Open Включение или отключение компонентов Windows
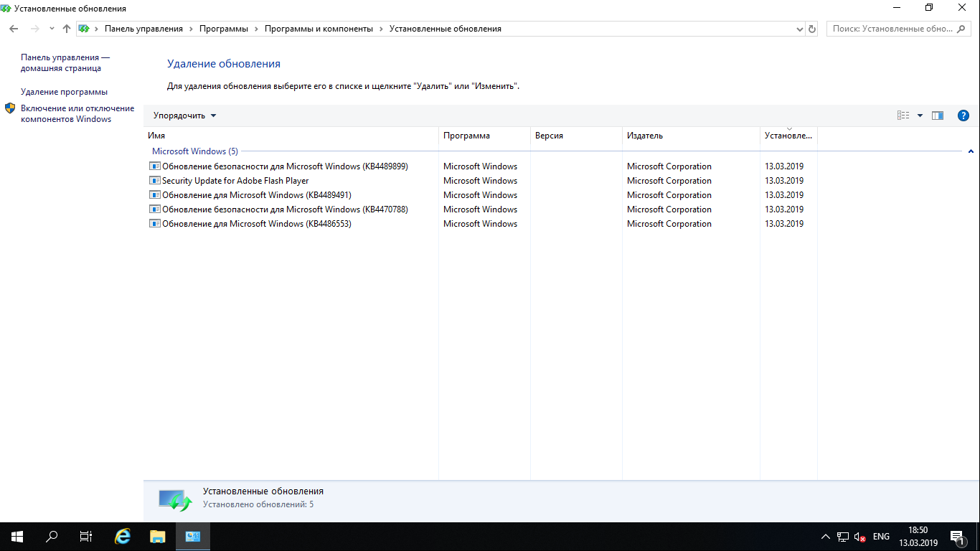980x551 pixels. 77,114
